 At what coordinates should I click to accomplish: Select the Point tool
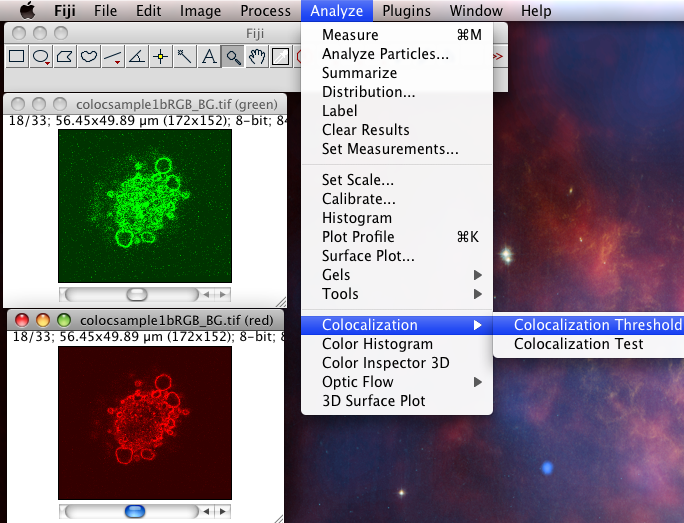[x=161, y=57]
